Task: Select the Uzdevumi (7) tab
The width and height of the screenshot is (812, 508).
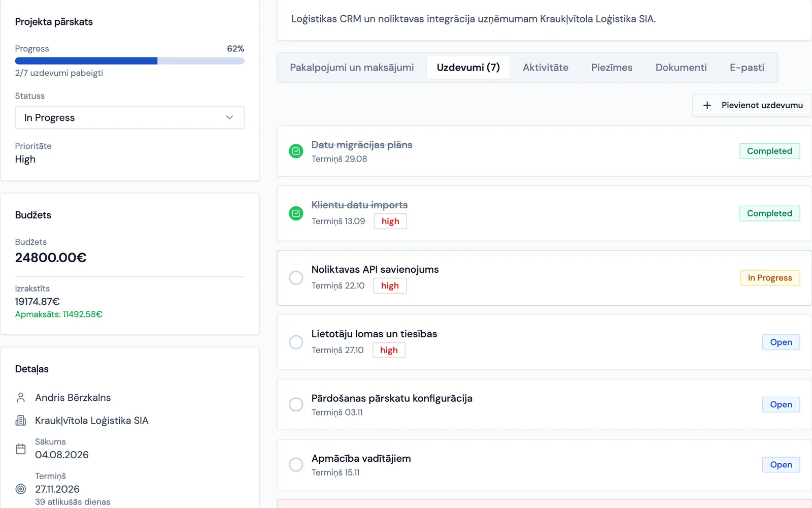Action: [x=468, y=68]
